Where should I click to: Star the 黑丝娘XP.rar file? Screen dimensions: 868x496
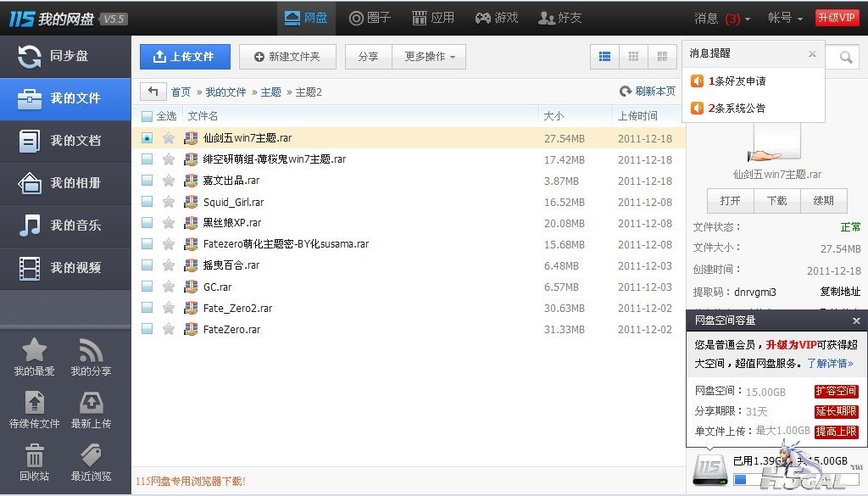(169, 222)
